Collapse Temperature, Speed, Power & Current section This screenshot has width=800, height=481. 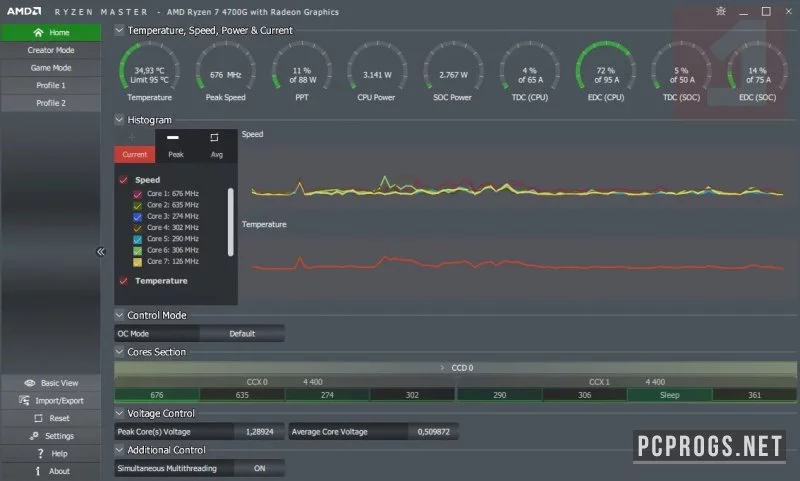[119, 30]
